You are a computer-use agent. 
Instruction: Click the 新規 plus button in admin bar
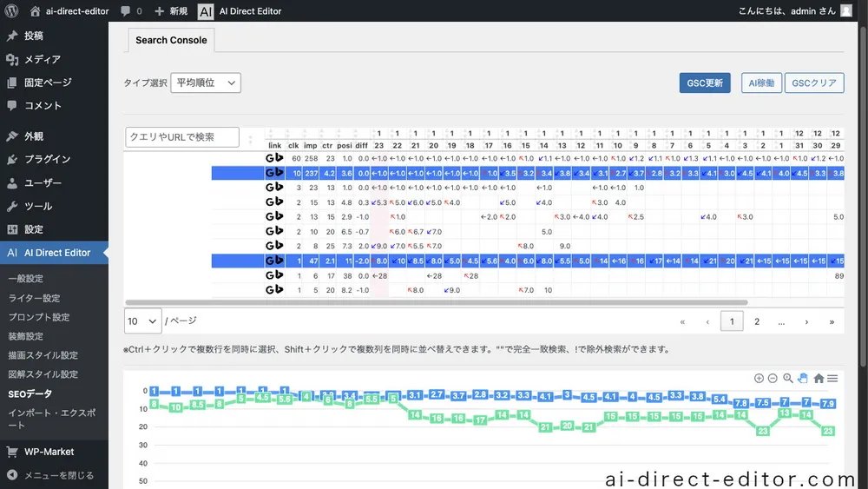pos(160,11)
